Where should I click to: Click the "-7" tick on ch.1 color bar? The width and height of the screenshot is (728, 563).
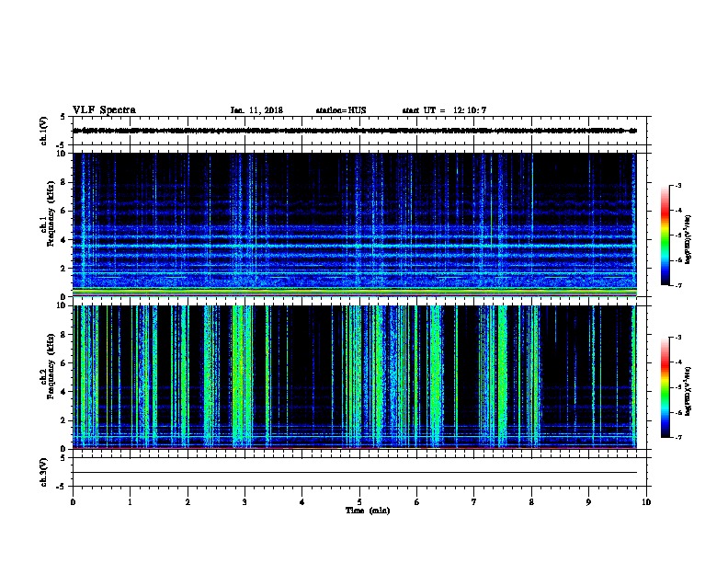coord(677,285)
